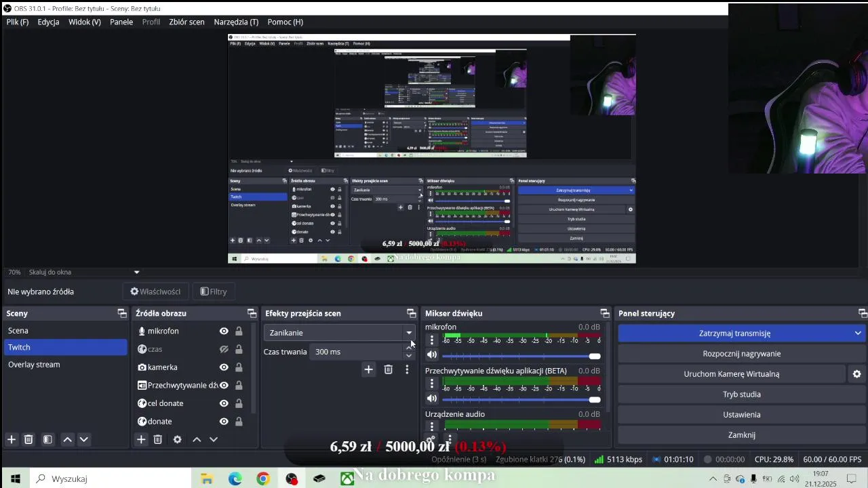Open File Explorer from the taskbar

(x=207, y=479)
